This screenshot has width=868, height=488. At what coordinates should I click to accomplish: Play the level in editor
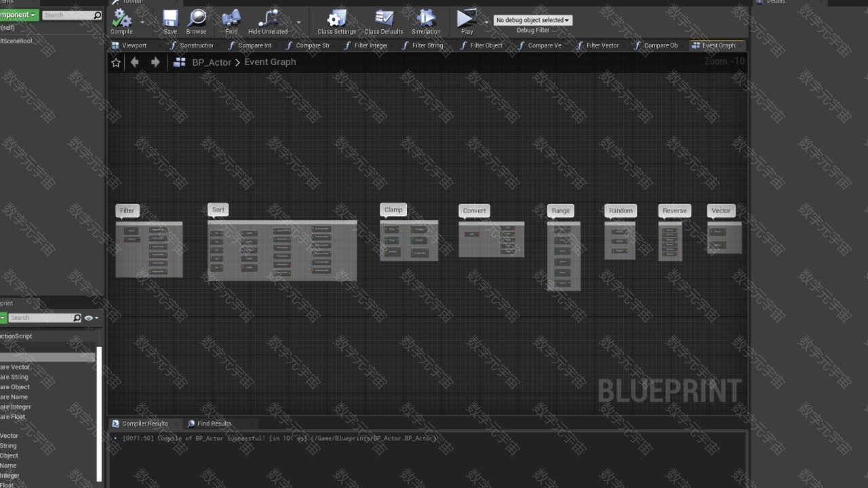point(467,22)
